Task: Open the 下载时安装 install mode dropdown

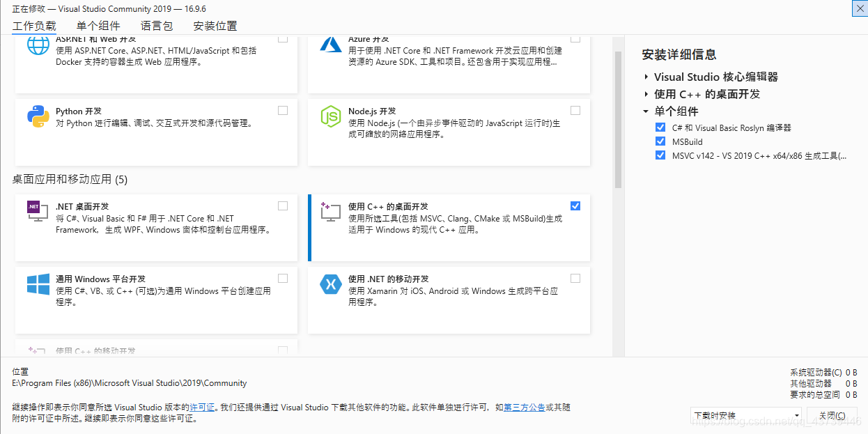Action: [746, 415]
